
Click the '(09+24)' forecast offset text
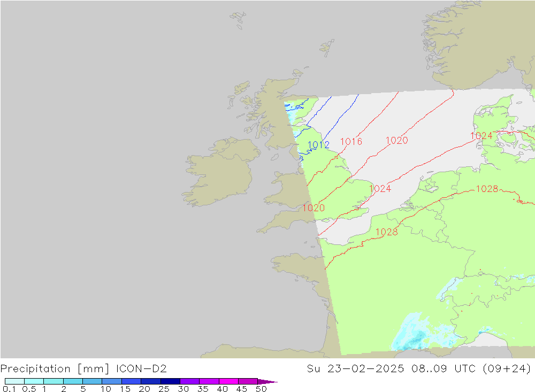click(507, 368)
